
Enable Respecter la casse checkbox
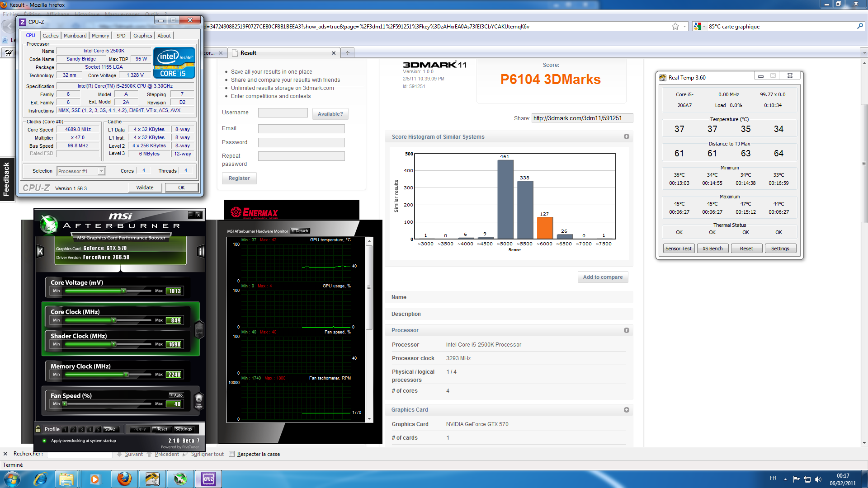point(232,454)
